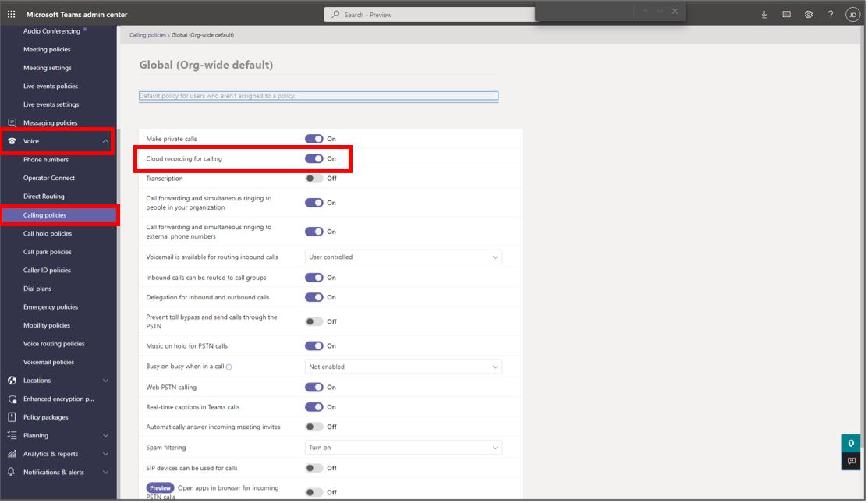
Task: Open the JD account avatar
Action: click(x=851, y=14)
